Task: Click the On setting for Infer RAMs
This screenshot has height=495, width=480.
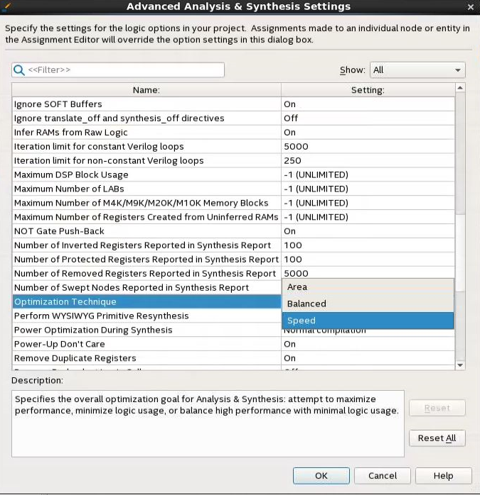Action: [368, 132]
